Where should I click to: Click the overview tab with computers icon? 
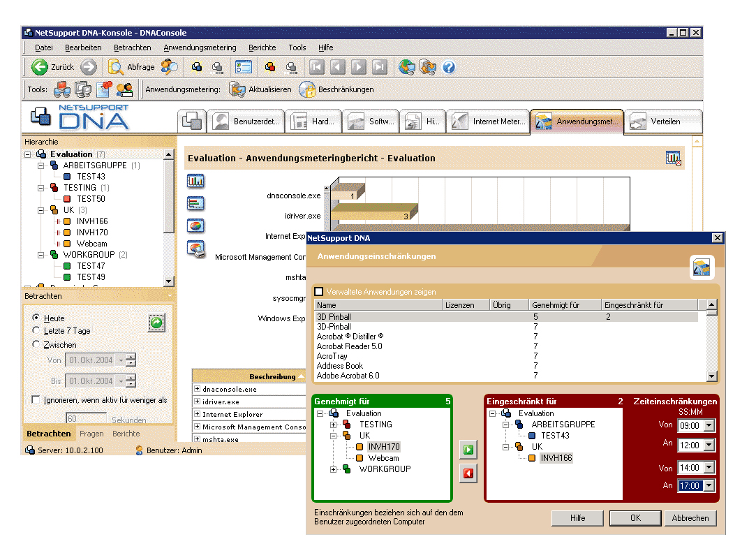(x=192, y=121)
